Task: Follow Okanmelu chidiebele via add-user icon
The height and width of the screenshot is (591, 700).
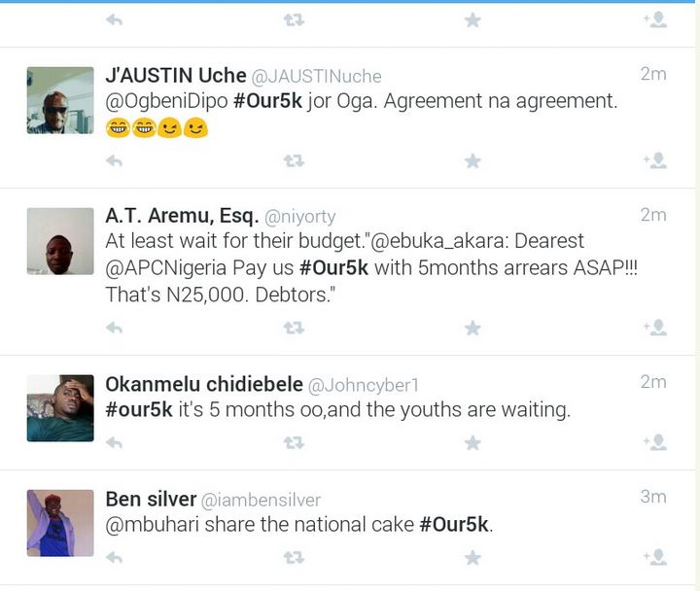Action: [x=655, y=442]
